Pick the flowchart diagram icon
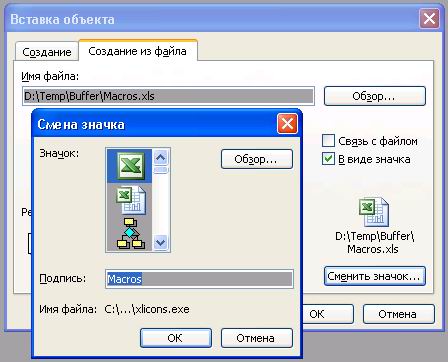Screen dimensions: 448x362 (131, 233)
